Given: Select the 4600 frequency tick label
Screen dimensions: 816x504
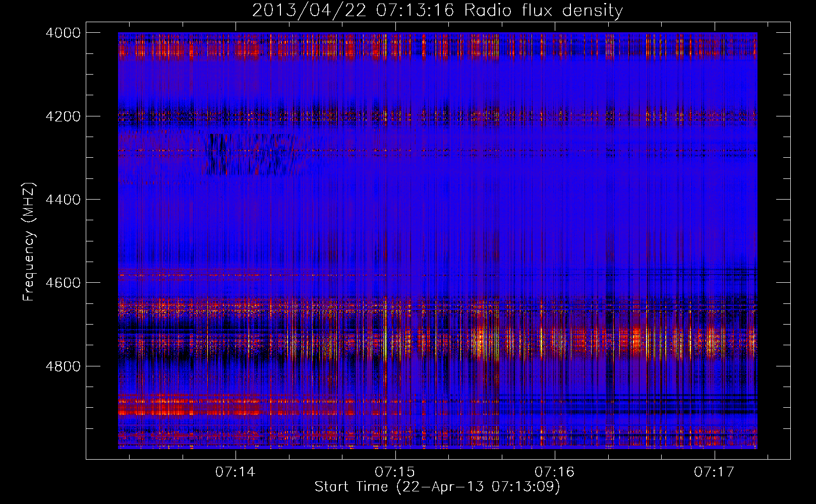Looking at the screenshot, I should coord(63,283).
